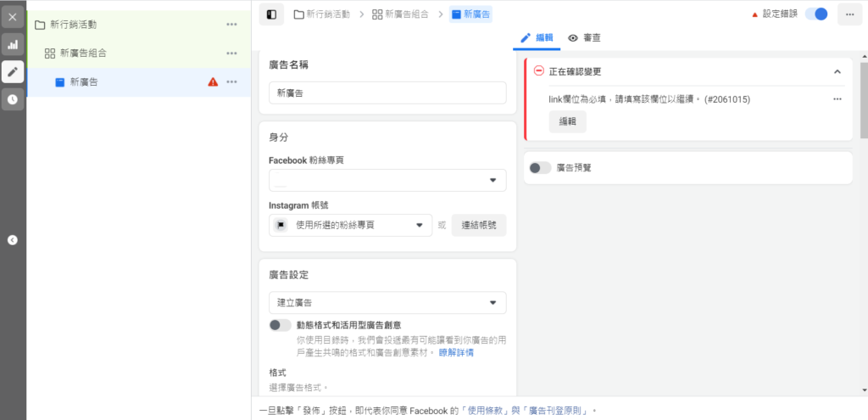Open more options for 新行銷活動
Image resolution: width=868 pixels, height=420 pixels.
tap(231, 25)
